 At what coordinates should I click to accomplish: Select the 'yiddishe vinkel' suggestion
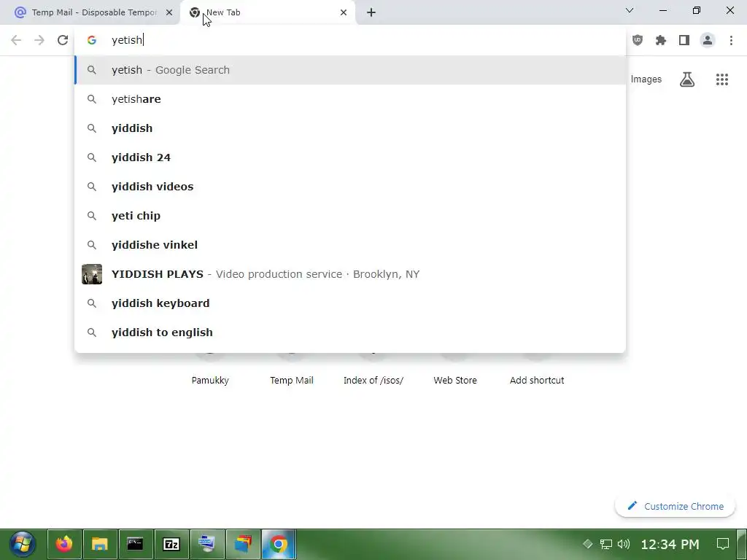[350, 245]
